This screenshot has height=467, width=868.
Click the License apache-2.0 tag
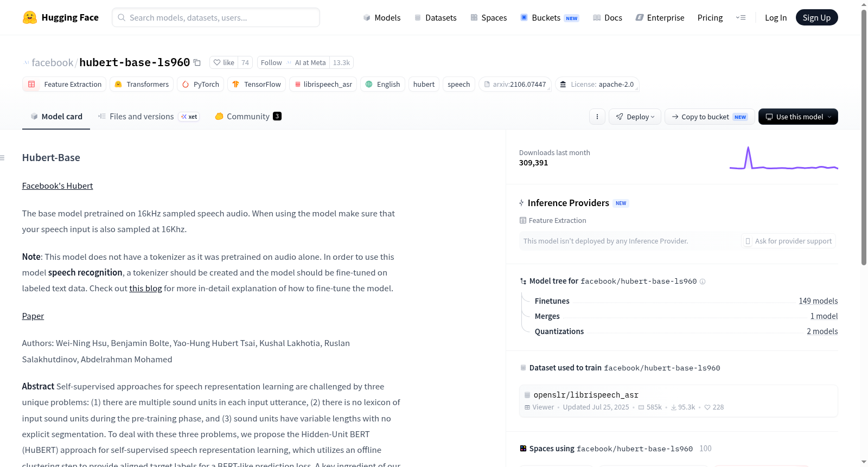tap(597, 85)
